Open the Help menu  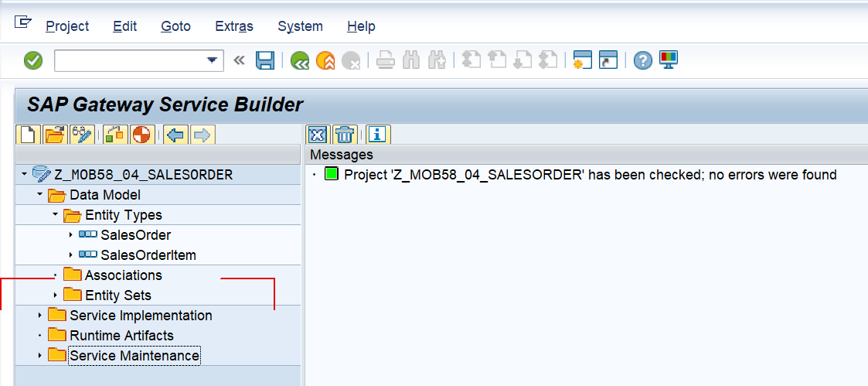click(362, 26)
